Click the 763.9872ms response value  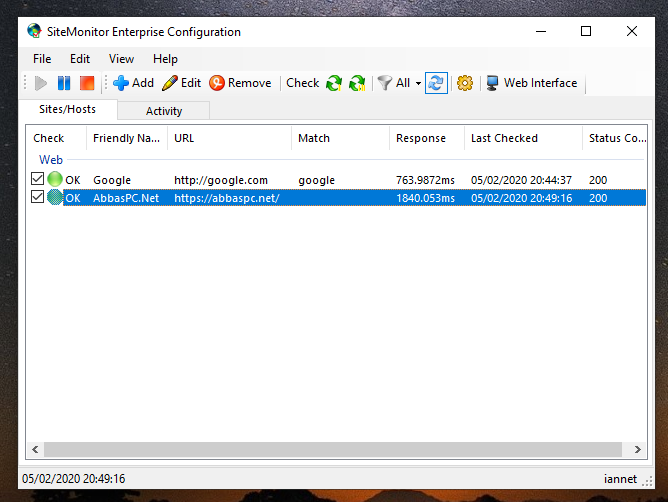coord(425,180)
